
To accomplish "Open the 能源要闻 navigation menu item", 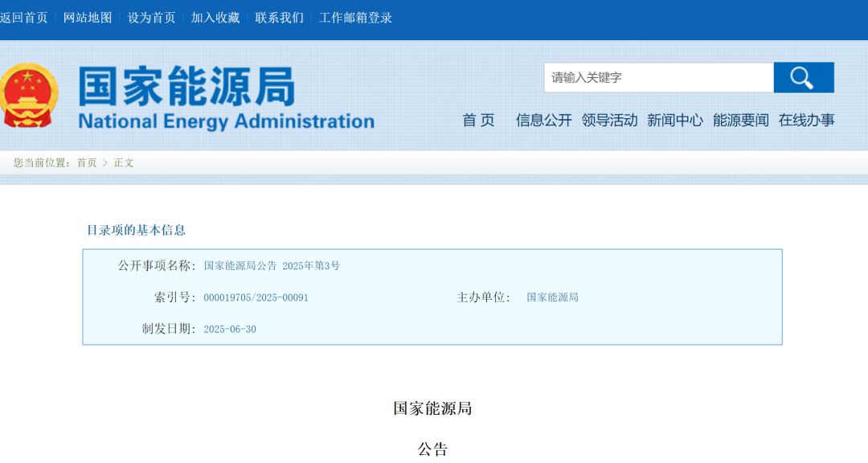I will tap(741, 120).
